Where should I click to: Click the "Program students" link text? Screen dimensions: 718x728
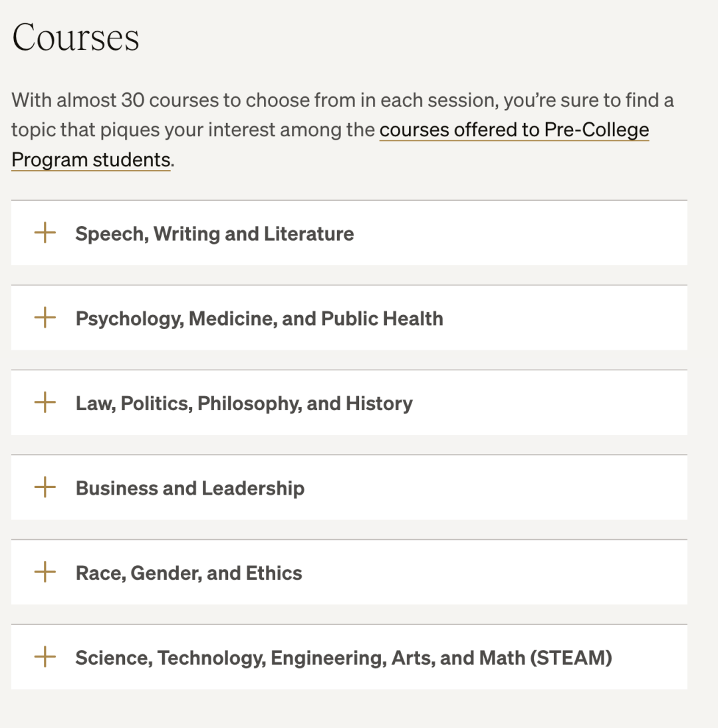point(90,160)
